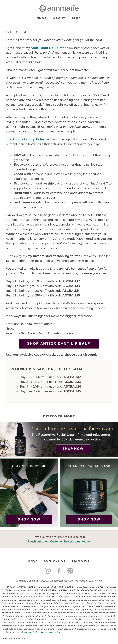Open the ABOUT navigation item
Viewport: 118px width, 644px height.
coord(59,18)
